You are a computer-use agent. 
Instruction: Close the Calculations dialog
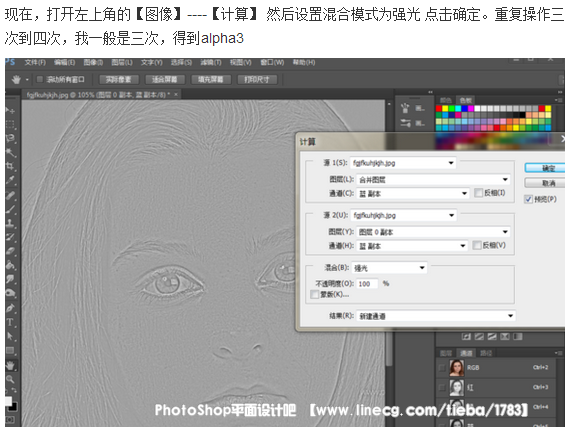(562, 139)
